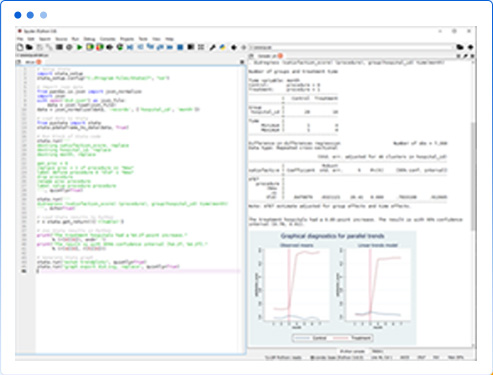Open the Search menu
Image resolution: width=493 pixels, height=375 pixels.
[45, 39]
